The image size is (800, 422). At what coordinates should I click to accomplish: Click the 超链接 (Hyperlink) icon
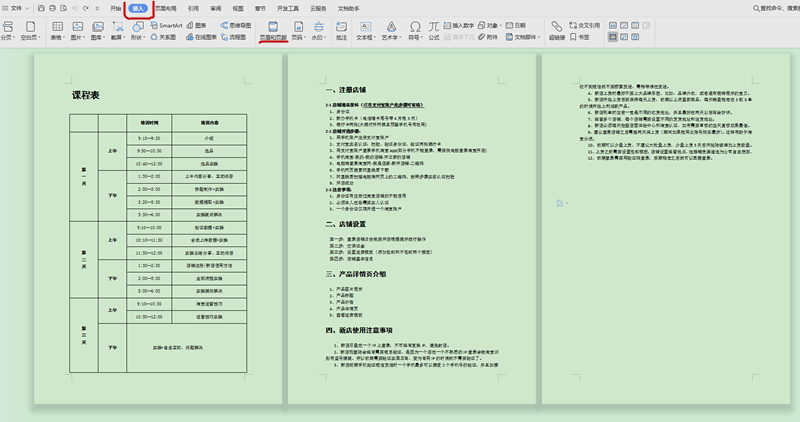click(x=556, y=30)
